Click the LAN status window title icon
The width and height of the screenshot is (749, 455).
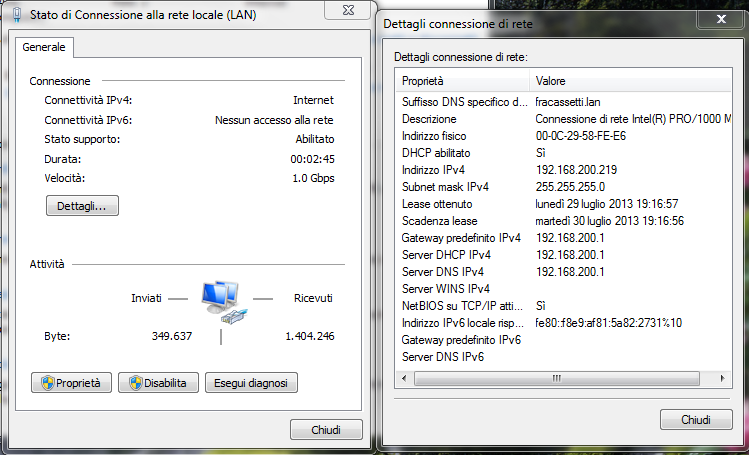point(17,15)
